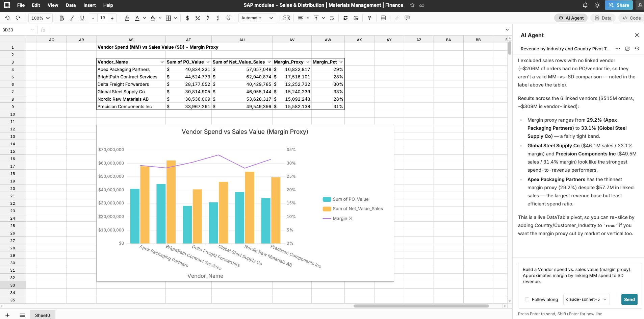Open the Data panel button

(603, 18)
